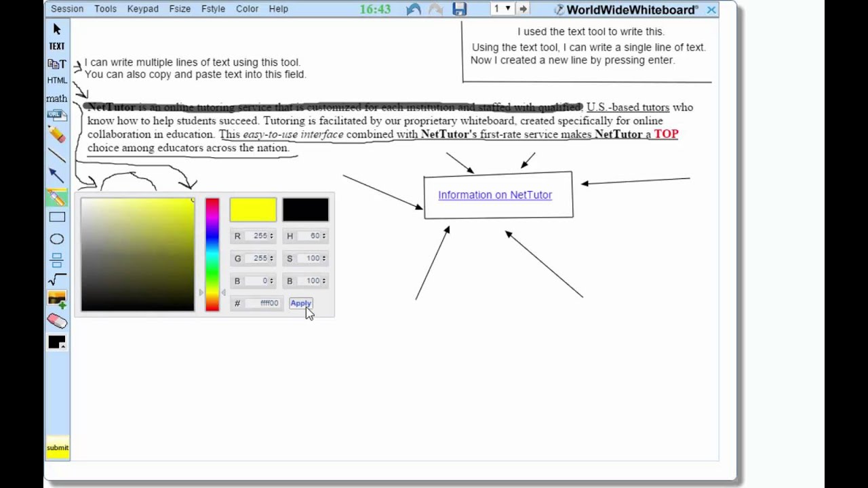
Task: Select the eraser tool
Action: click(x=57, y=321)
